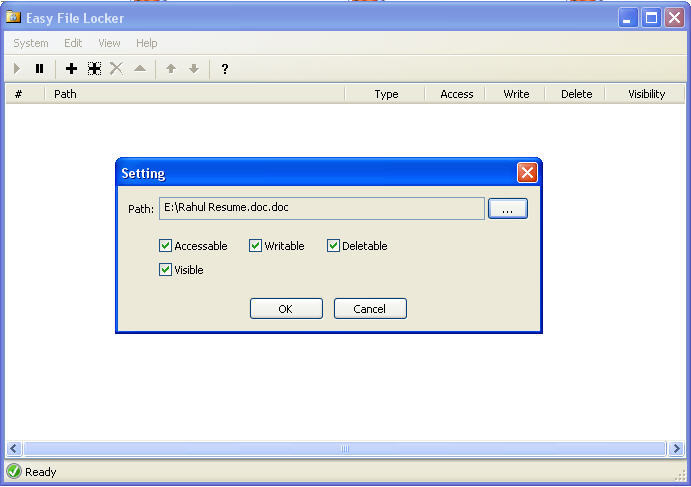Image resolution: width=691 pixels, height=487 pixels.
Task: Confirm the setting with OK
Action: [286, 309]
